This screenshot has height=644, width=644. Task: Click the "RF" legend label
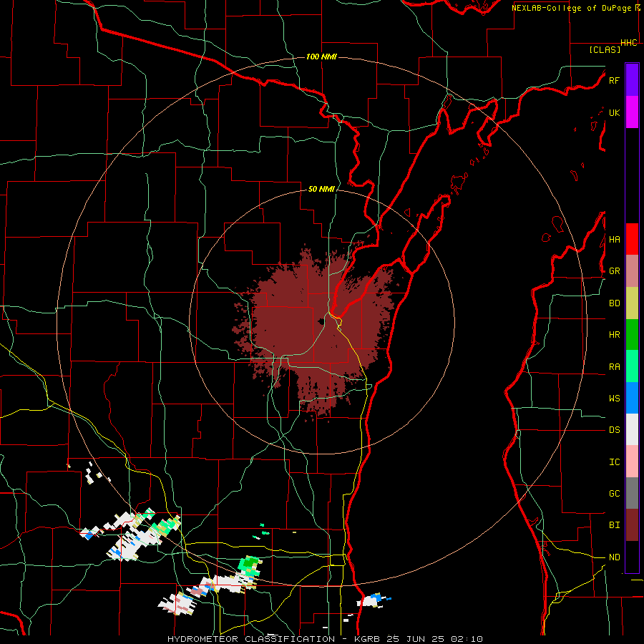(x=614, y=80)
